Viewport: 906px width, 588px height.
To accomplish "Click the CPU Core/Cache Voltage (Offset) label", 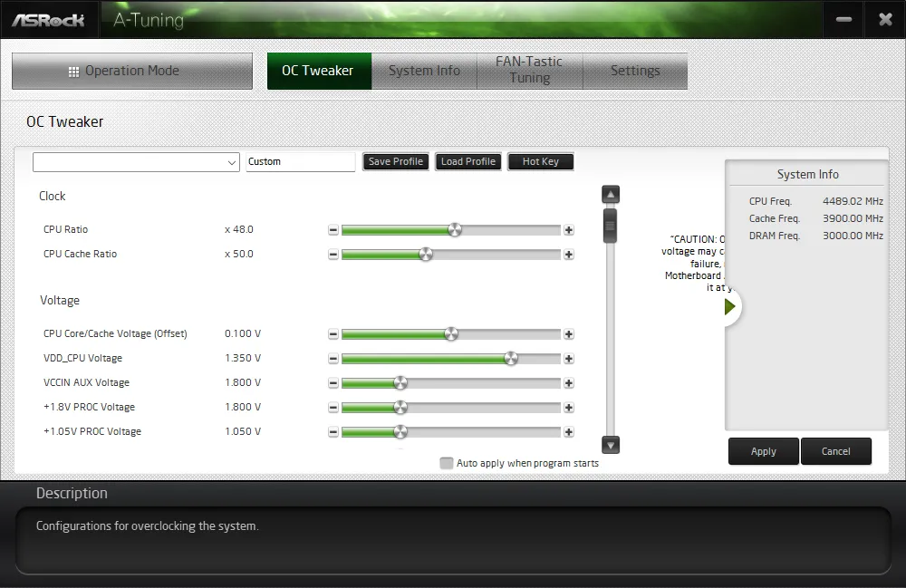I will [116, 333].
